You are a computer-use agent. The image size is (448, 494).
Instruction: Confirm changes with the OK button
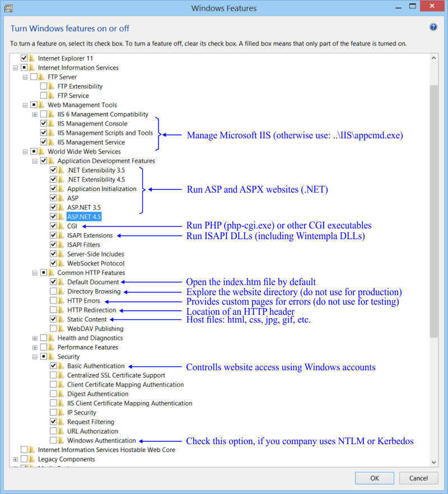(375, 478)
